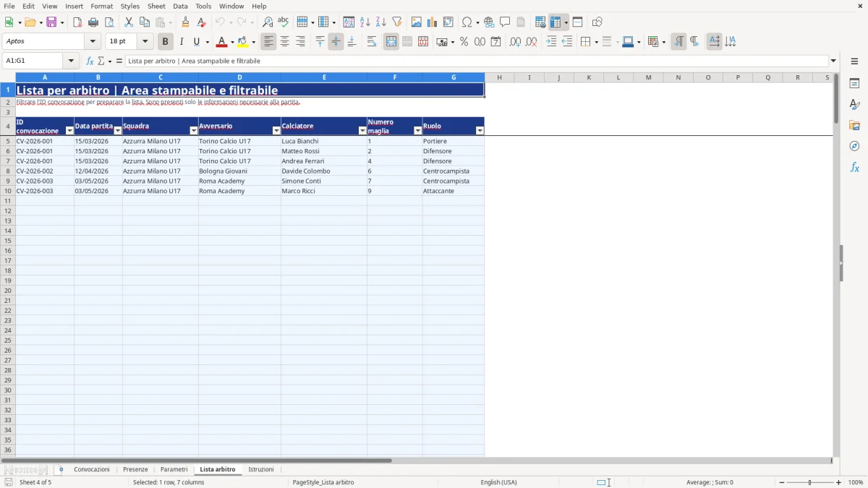
Task: Open Font Size dropdown arrow
Action: point(145,42)
